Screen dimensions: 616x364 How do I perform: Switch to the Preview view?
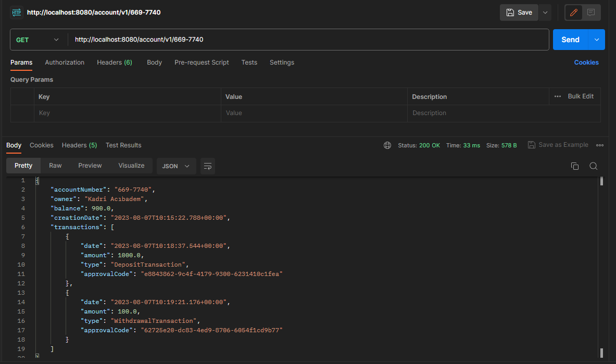point(90,166)
